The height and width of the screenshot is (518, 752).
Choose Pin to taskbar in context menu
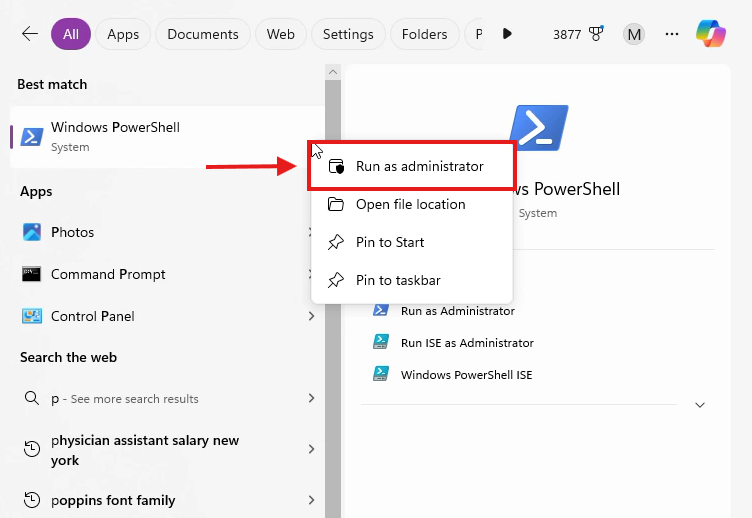point(412,280)
